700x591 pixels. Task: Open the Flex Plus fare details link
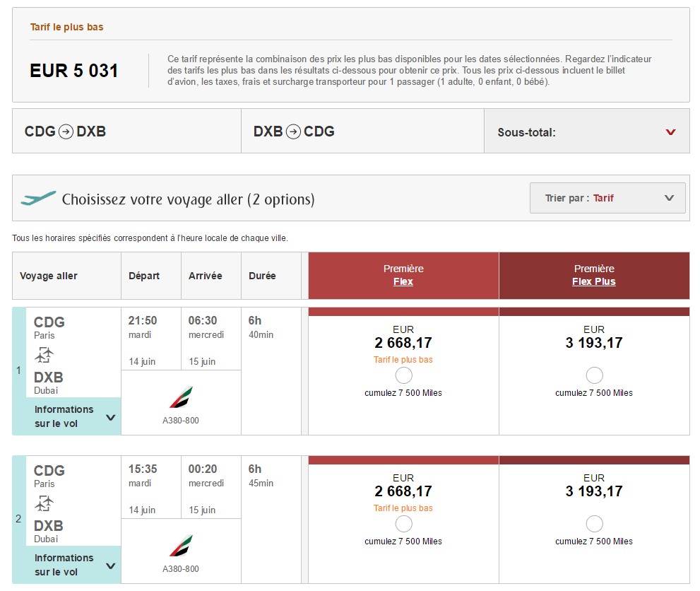[x=594, y=281]
